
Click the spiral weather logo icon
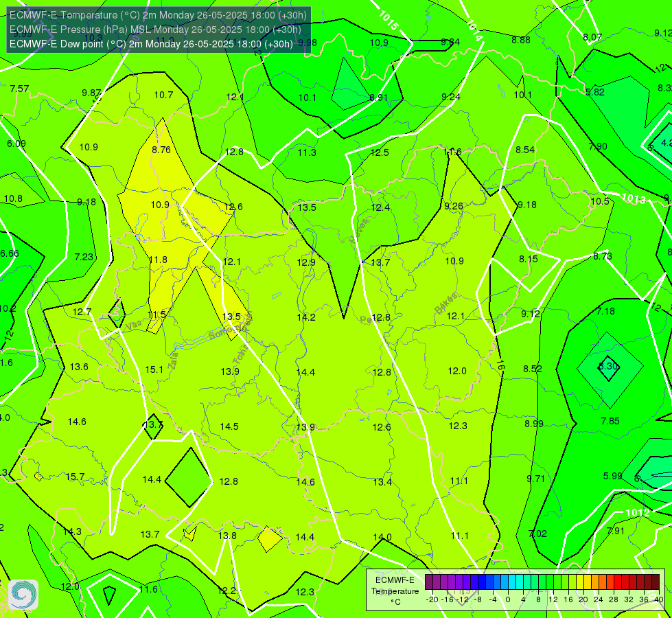[23, 595]
